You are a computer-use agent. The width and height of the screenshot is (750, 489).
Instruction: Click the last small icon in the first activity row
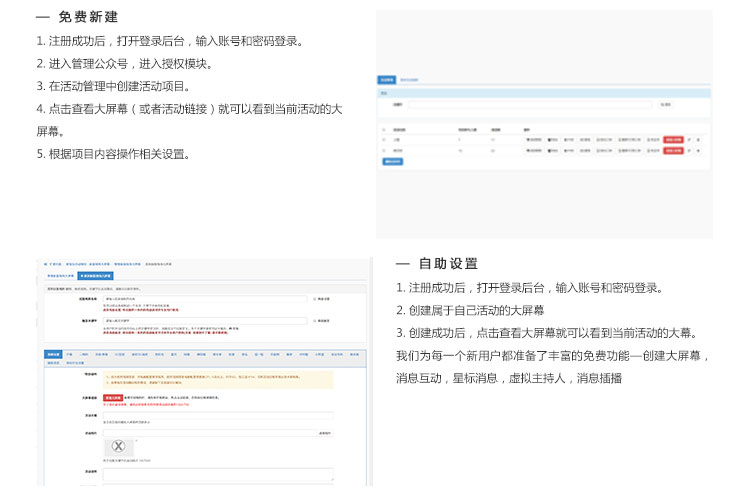(699, 139)
